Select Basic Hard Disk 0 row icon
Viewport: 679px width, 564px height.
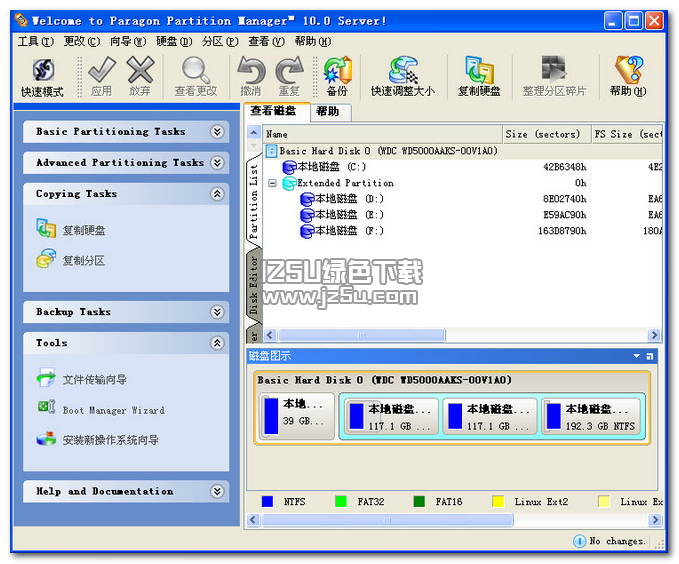point(271,151)
